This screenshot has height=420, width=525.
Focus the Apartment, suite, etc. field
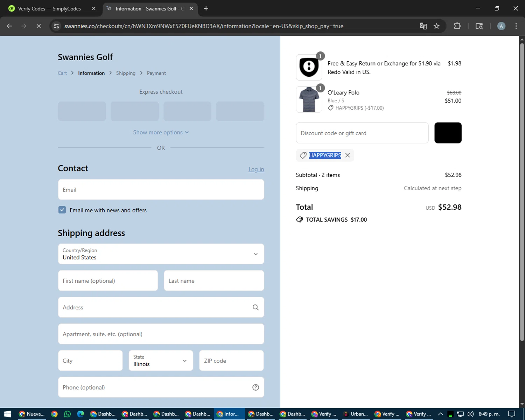161,334
